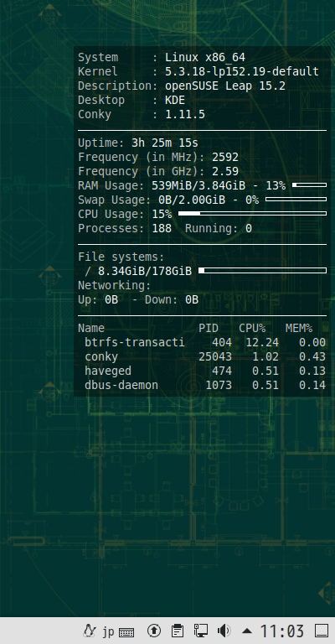Click MEM value 0.43 for conky
The image size is (335, 644).
pos(312,357)
